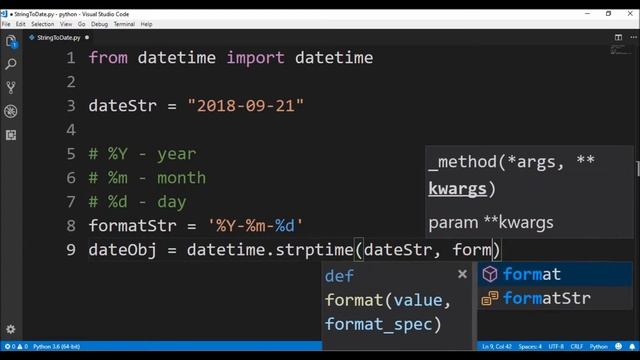The image size is (640, 360).
Task: Change Python language mode in status bar
Action: coord(598,347)
